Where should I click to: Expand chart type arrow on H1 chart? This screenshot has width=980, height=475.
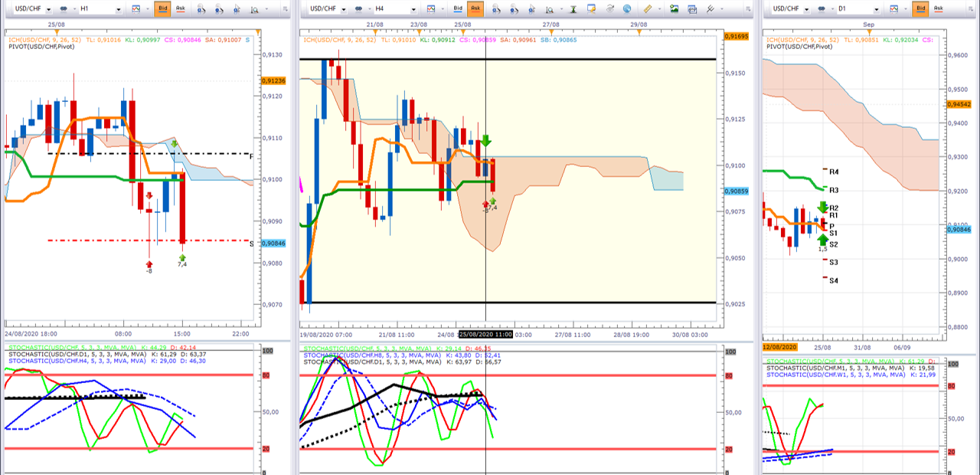tap(148, 9)
